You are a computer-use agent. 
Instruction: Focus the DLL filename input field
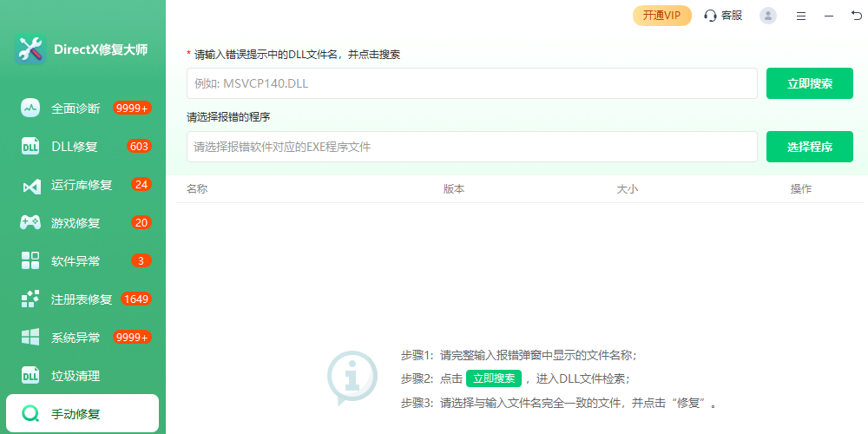pos(471,83)
